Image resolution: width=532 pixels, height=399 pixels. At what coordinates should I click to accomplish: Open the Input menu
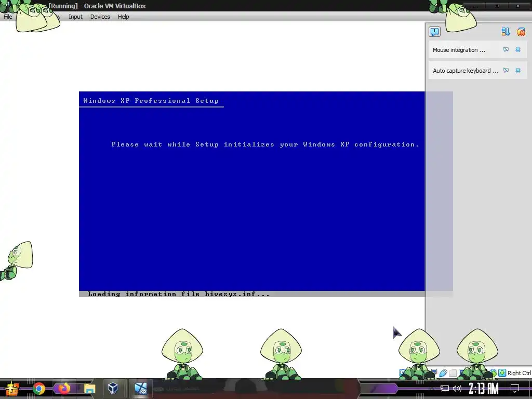(75, 17)
